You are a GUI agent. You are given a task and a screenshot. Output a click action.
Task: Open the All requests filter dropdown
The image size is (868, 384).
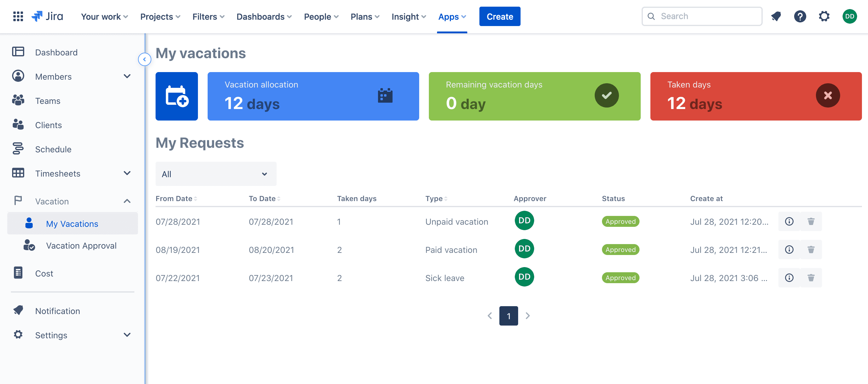tap(216, 174)
